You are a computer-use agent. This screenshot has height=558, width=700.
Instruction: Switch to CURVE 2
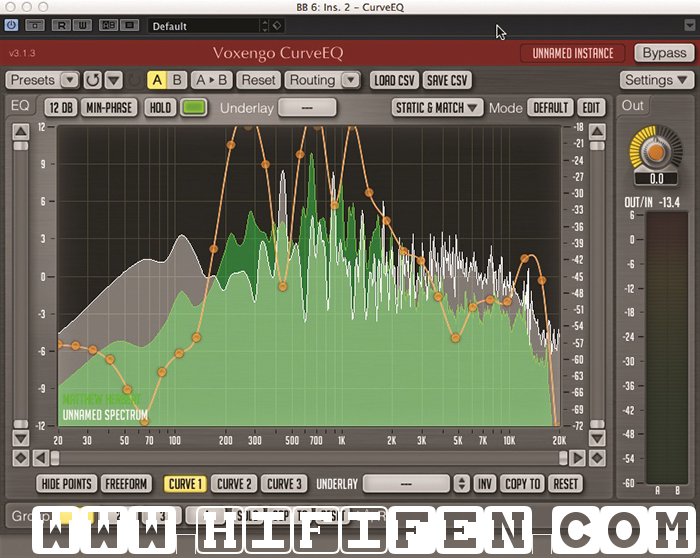(234, 483)
